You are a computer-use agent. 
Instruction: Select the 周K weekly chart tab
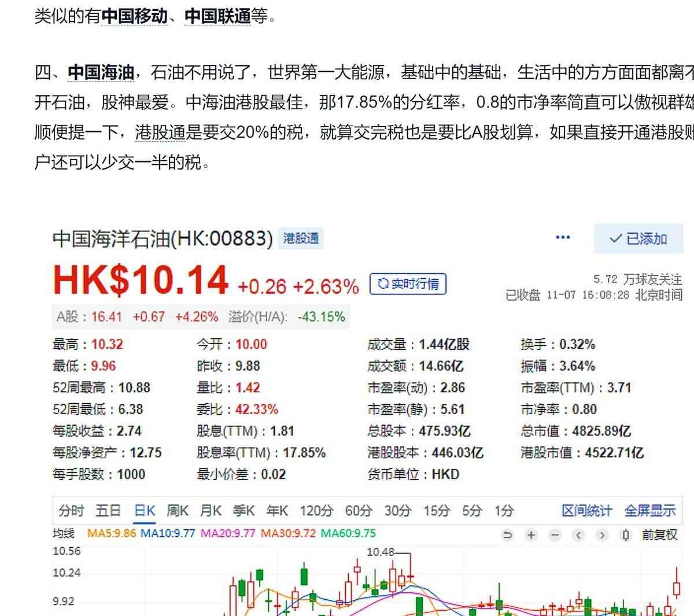178,511
